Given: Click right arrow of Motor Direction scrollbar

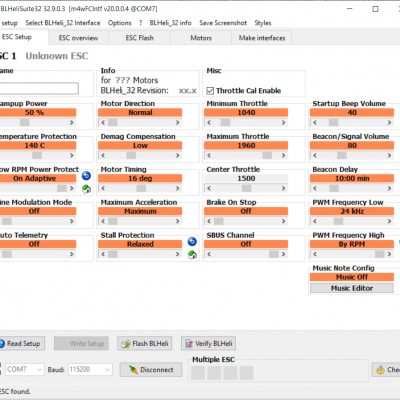Looking at the screenshot, I should pos(178,123).
